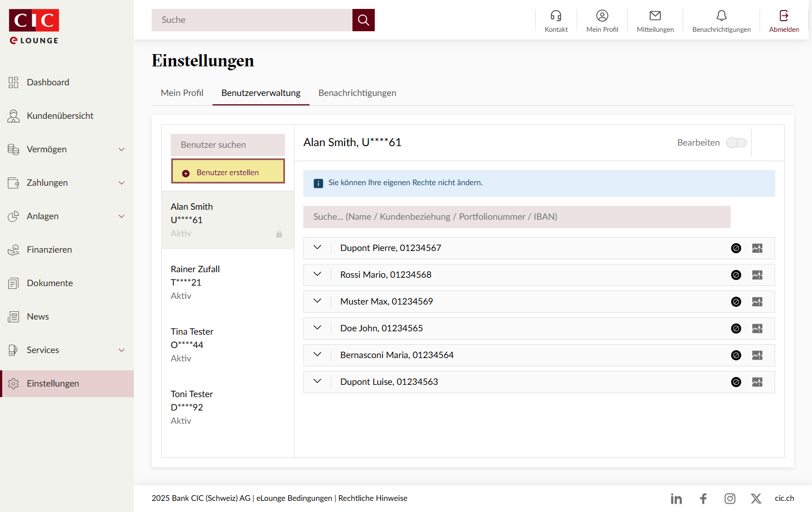Screen dimensions: 812x512
Task: Click Benutzer erstellen button
Action: tap(228, 171)
